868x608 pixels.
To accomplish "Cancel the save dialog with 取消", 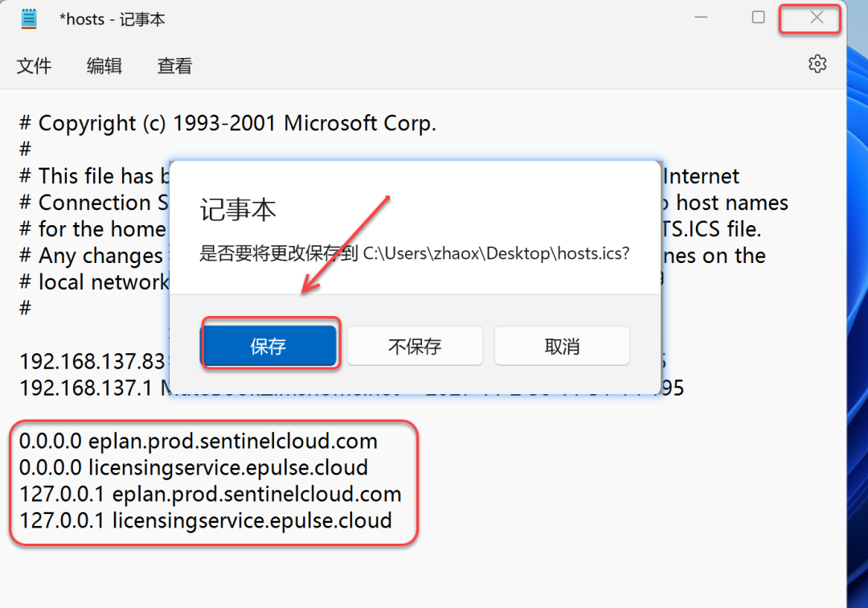I will [x=561, y=345].
